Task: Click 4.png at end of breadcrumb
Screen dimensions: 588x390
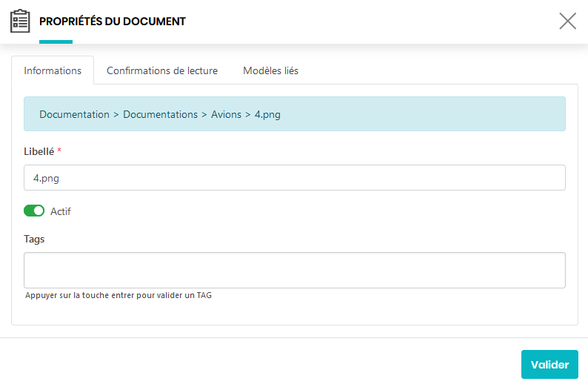Action: [267, 115]
